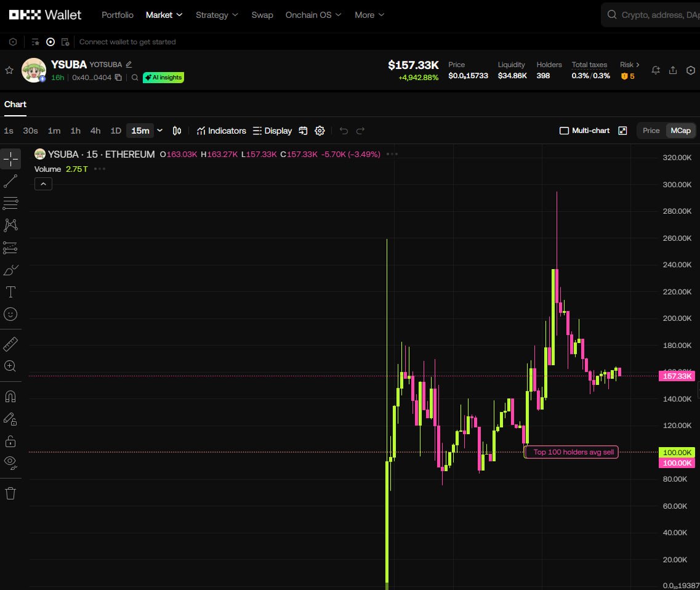The width and height of the screenshot is (700, 590).
Task: Click the share icon in token header
Action: coord(673,70)
